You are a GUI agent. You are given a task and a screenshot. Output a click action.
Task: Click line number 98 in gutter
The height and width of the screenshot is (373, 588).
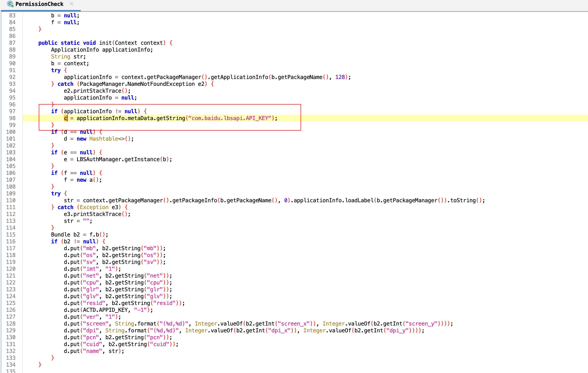tap(12, 118)
